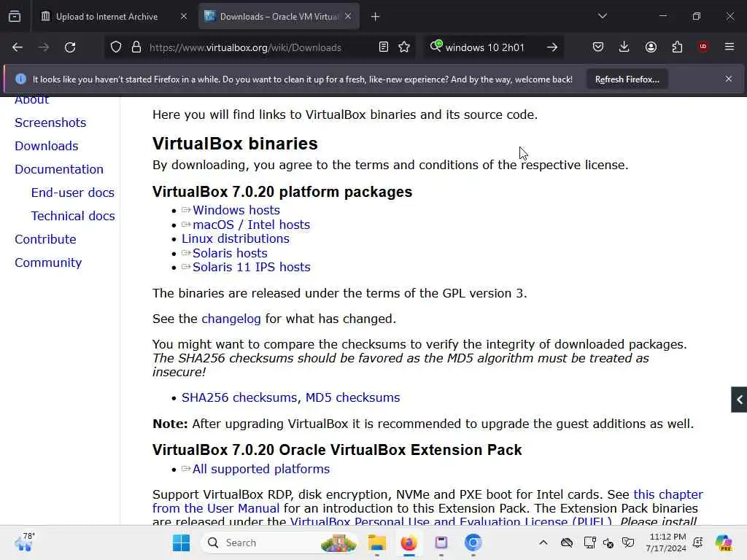Select the Downloads – Oracle VM VirtualBox tab
Viewport: 747px width, 560px height.
(x=279, y=17)
